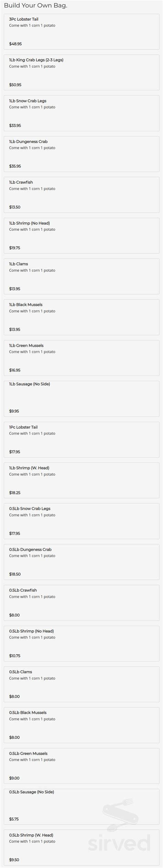Click the Build Your Own Bag heading
Viewport: 163px width, 868px height.
[35, 5]
